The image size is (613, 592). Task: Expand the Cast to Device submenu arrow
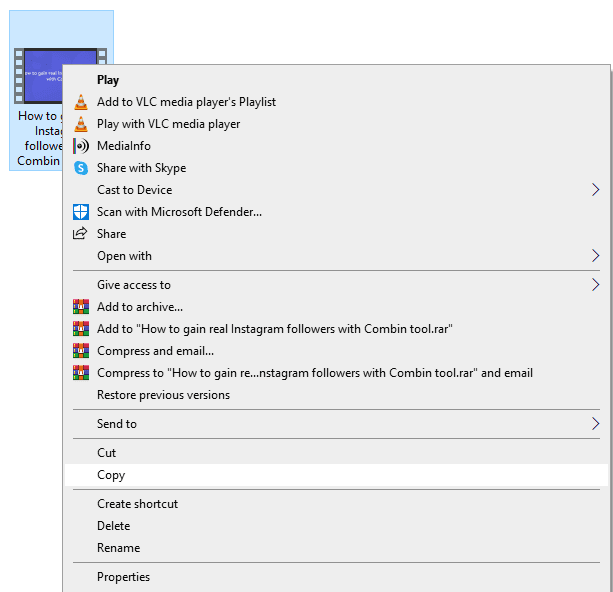click(x=595, y=190)
